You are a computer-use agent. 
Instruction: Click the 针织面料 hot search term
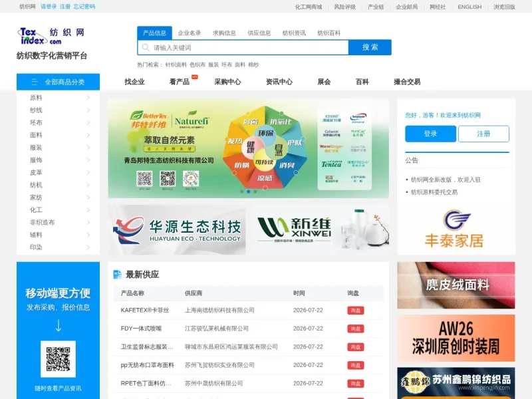[x=176, y=65]
